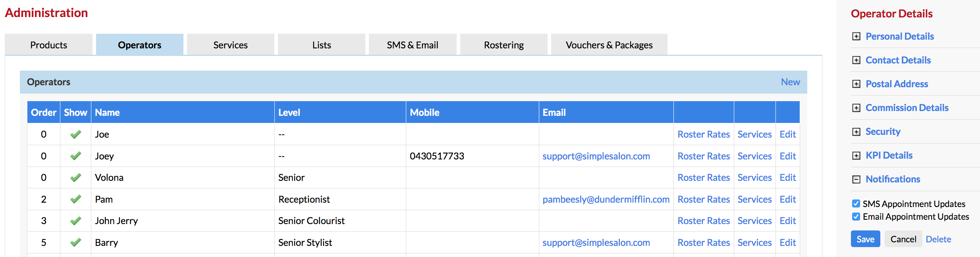Expand the Personal Details section
The width and height of the screenshot is (980, 257).
pyautogui.click(x=857, y=36)
